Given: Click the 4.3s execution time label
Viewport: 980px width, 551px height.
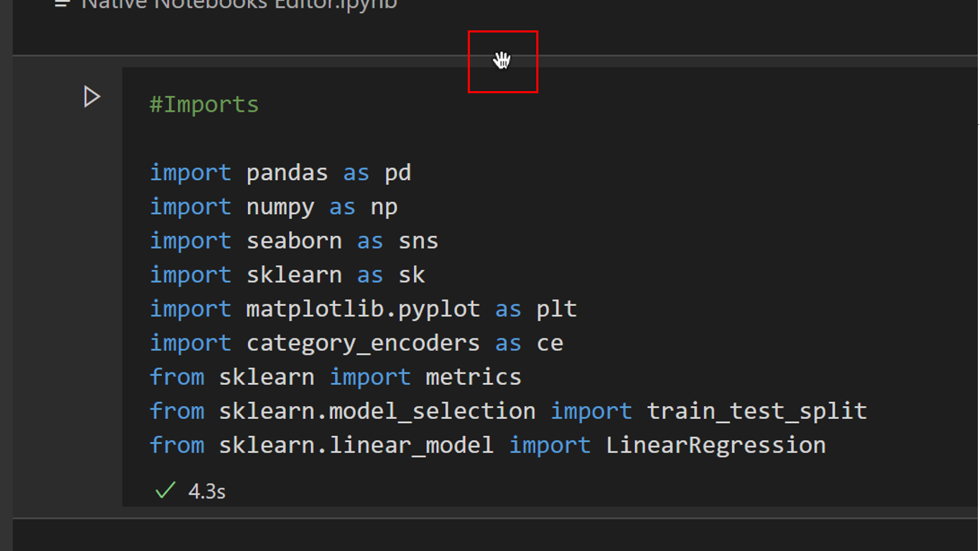Looking at the screenshot, I should [x=206, y=490].
